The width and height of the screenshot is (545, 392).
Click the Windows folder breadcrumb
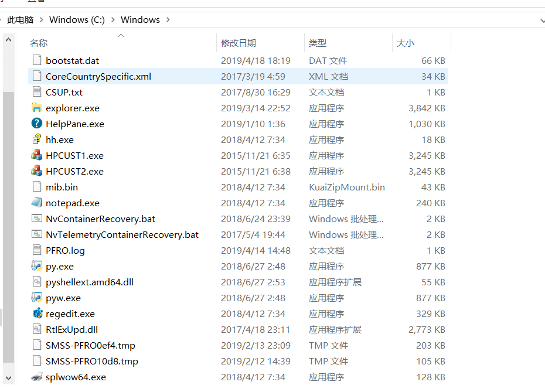pyautogui.click(x=140, y=20)
